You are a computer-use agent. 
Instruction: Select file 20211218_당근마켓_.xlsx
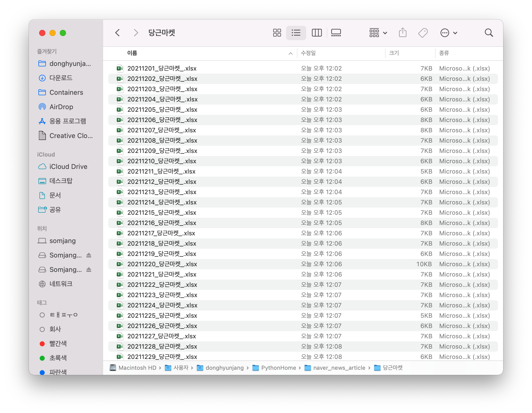coord(303,243)
